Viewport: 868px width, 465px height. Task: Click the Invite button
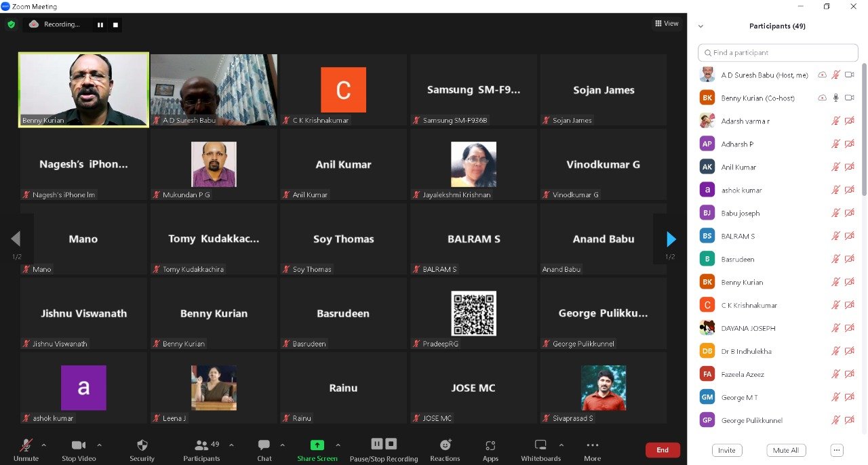point(726,450)
